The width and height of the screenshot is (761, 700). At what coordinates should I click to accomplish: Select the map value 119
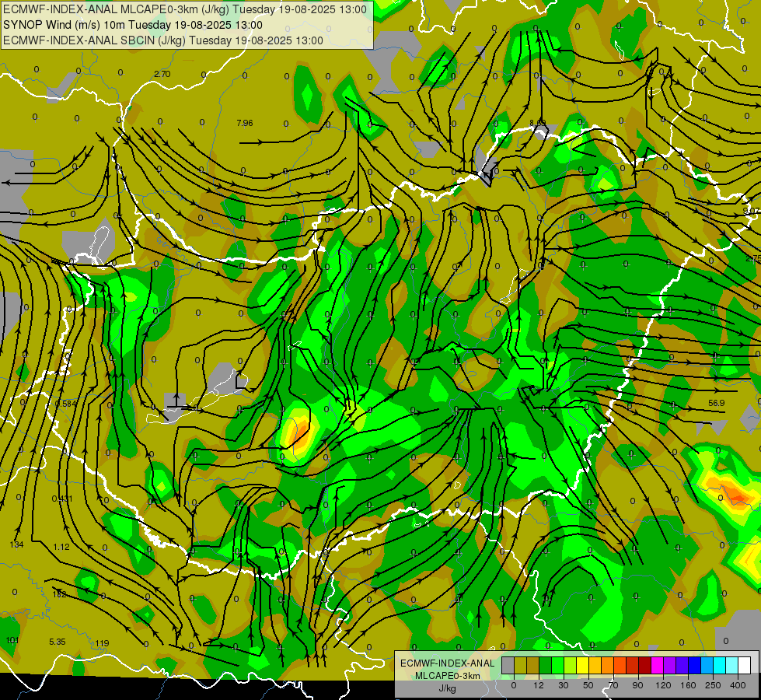pos(102,643)
